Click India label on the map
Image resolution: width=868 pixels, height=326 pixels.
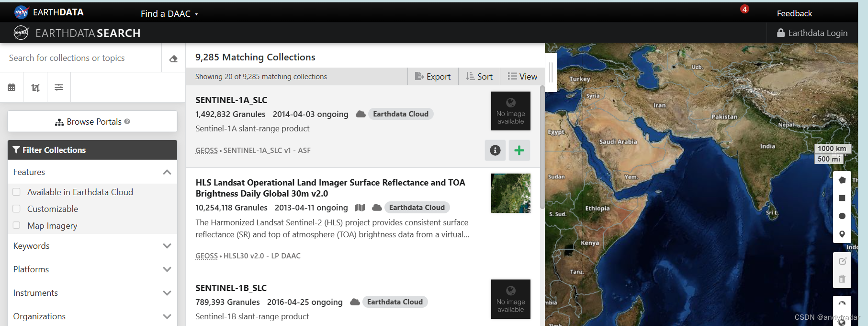coord(767,146)
